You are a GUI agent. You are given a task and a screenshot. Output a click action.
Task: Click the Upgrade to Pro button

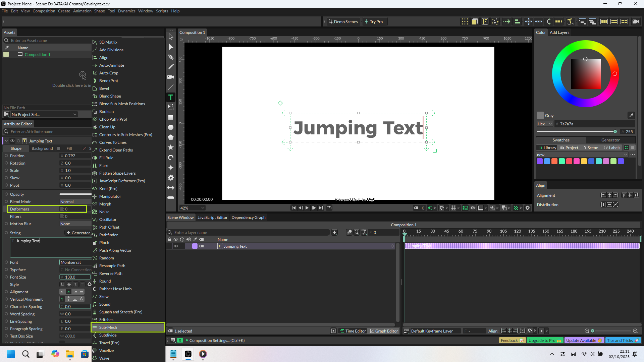click(544, 341)
